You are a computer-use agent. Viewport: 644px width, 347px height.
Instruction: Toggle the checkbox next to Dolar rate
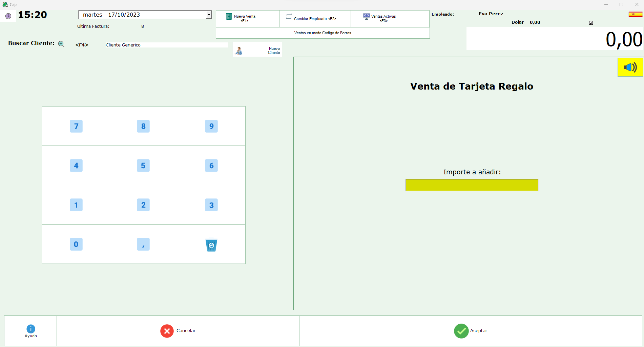pos(591,23)
